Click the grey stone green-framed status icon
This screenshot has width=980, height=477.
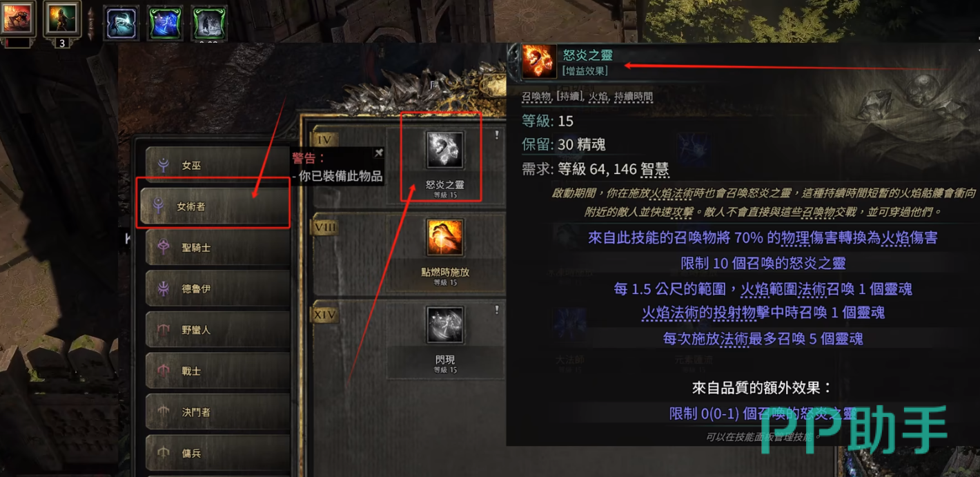point(209,23)
